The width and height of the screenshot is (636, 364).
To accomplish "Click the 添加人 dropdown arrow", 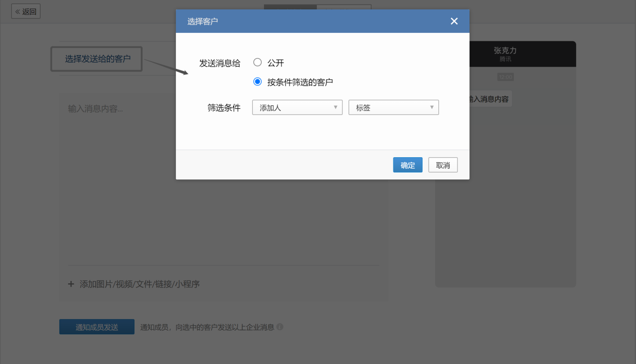I will coord(336,107).
